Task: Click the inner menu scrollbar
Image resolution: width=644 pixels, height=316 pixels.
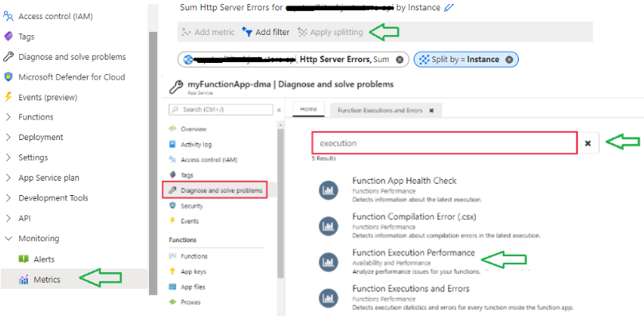Action: pyautogui.click(x=281, y=203)
